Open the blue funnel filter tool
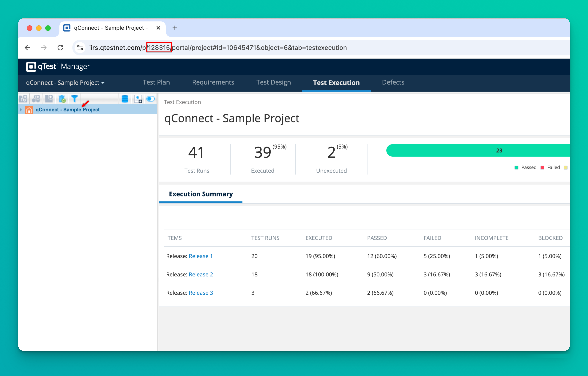The height and width of the screenshot is (376, 588). (x=74, y=99)
